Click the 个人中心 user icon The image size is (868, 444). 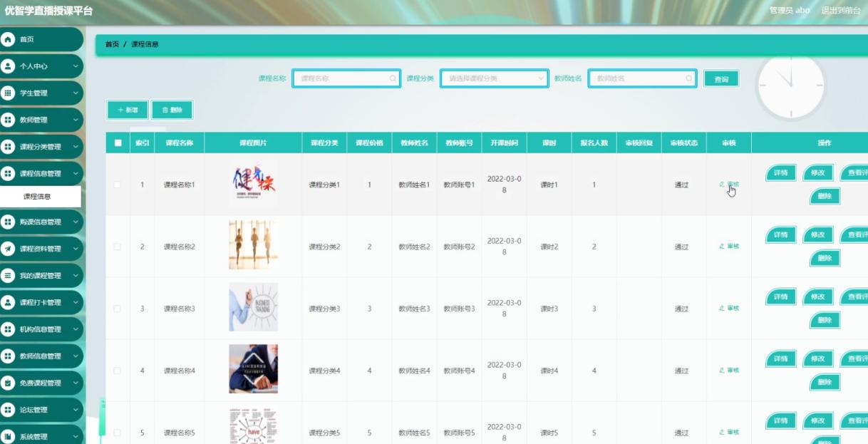tap(8, 66)
